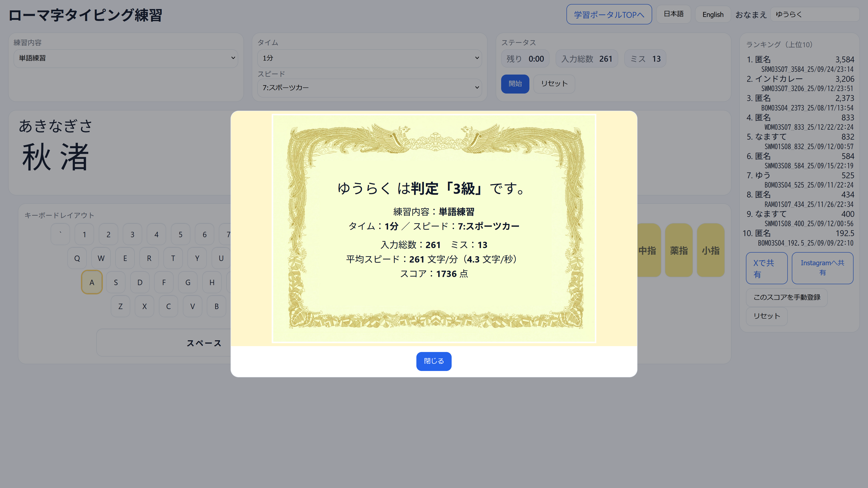Switch interface to 日本語
868x488 pixels.
[674, 14]
